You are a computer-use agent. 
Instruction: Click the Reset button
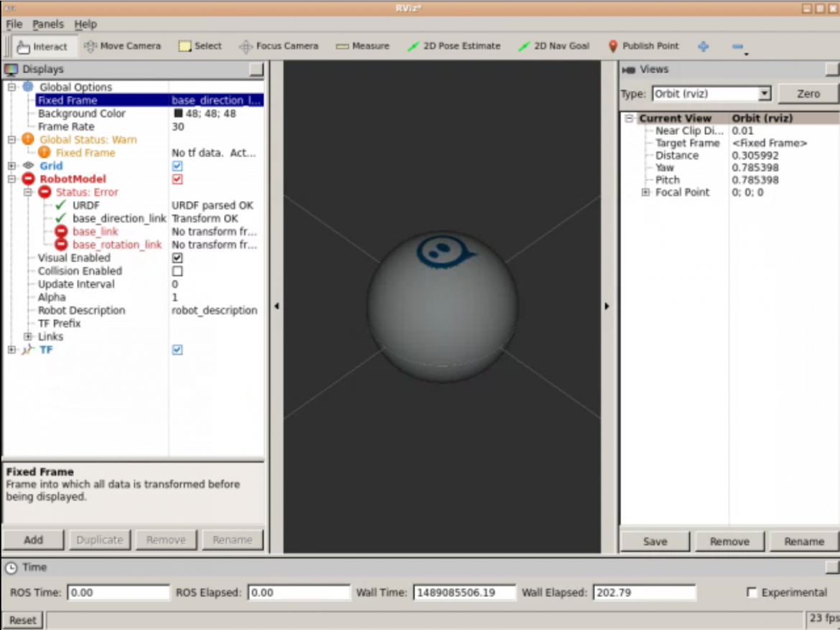pos(22,620)
